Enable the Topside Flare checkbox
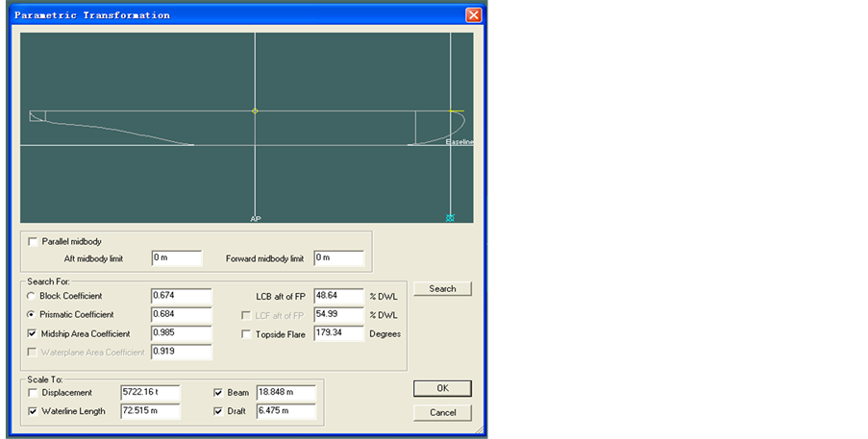 (x=247, y=334)
